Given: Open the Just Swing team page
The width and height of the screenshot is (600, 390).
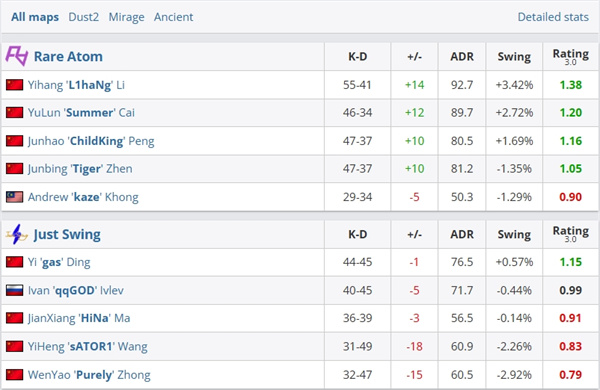Looking at the screenshot, I should (x=67, y=234).
